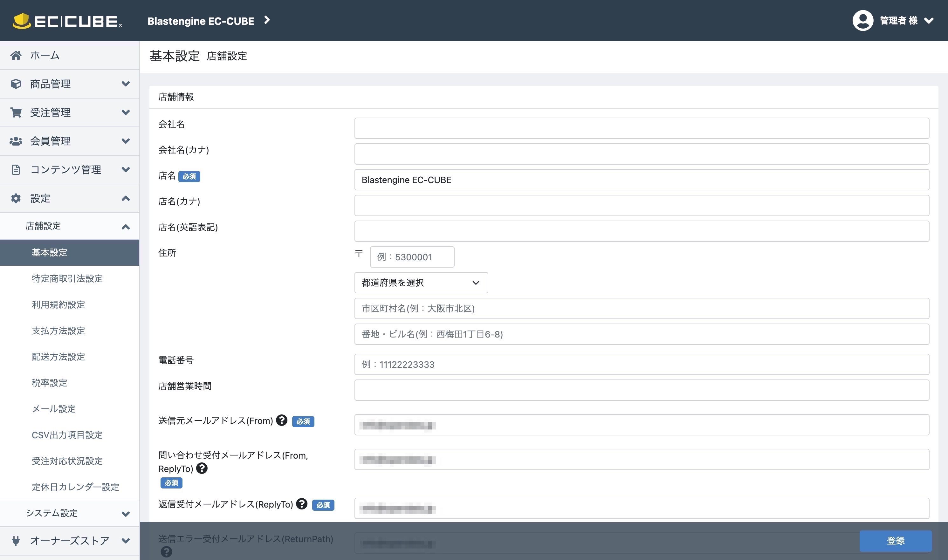
Task: Click help icon beside 返信受付メールアドレス(ReplyTo)
Action: click(x=301, y=504)
